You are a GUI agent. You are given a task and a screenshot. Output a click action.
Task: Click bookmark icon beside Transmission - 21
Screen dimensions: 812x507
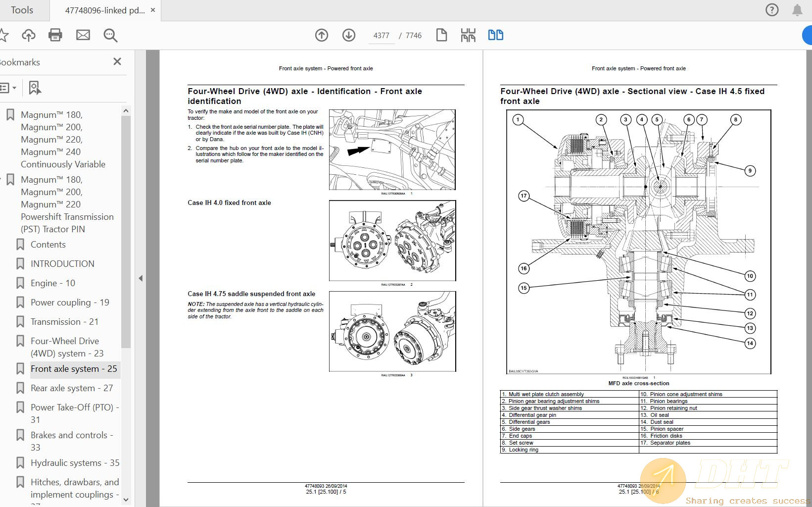[20, 322]
